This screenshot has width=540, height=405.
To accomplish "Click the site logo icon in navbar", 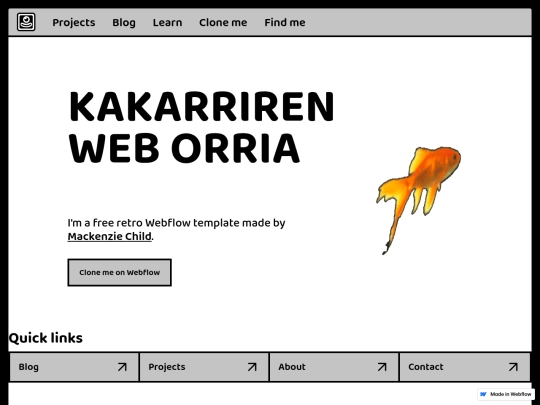I will [x=26, y=22].
